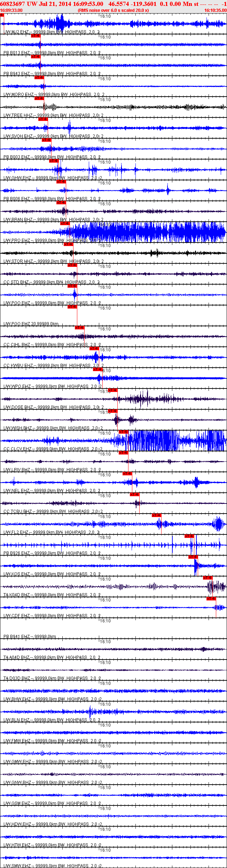The height and width of the screenshot is (868, 227).
Task: Click the pick marker on the UW.FL2 trace
Action: [157, 515]
